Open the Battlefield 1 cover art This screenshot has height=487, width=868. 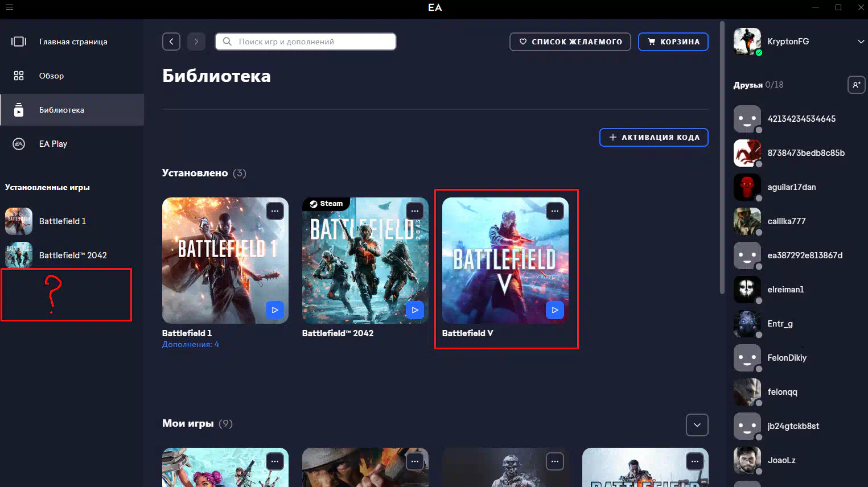pyautogui.click(x=225, y=261)
